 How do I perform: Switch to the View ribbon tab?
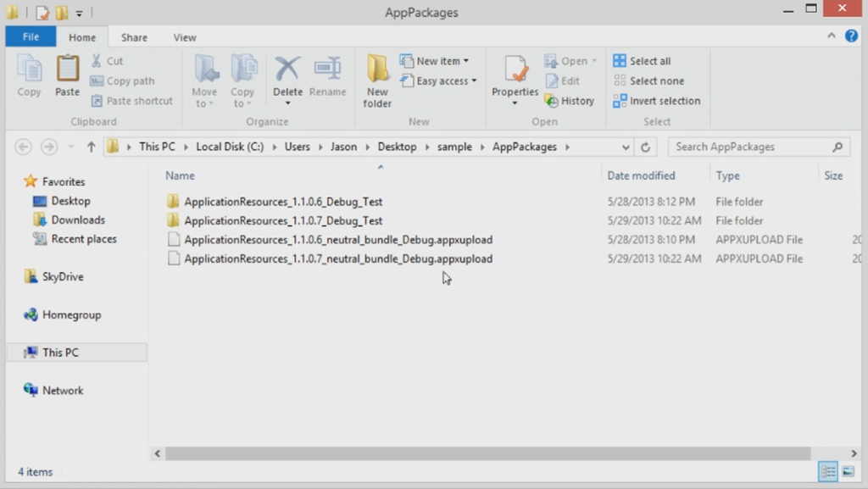184,37
